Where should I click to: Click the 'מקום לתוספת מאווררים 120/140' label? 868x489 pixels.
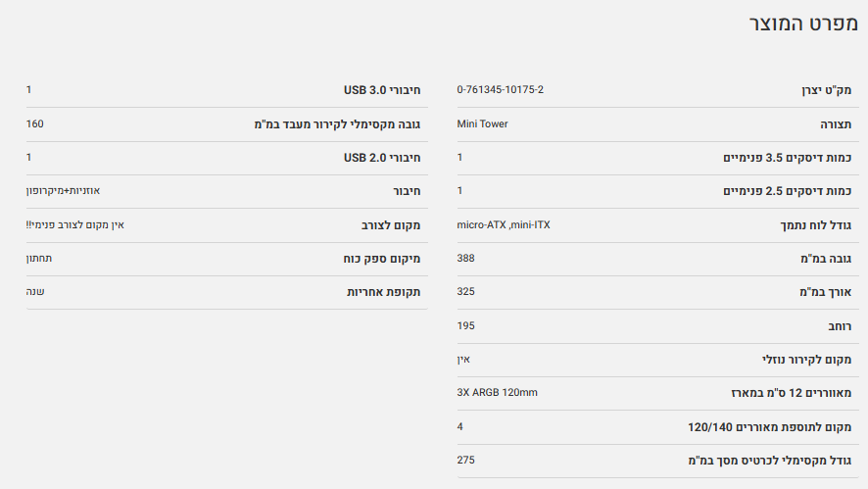[769, 427]
